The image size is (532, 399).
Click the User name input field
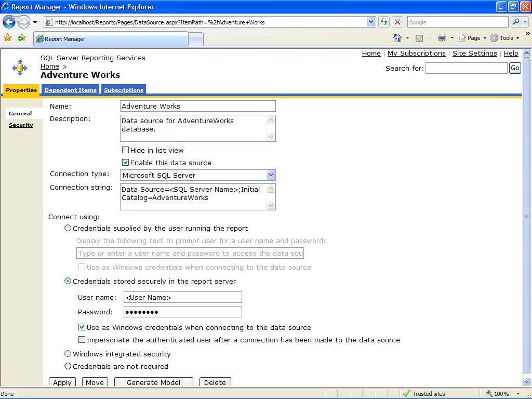(182, 297)
